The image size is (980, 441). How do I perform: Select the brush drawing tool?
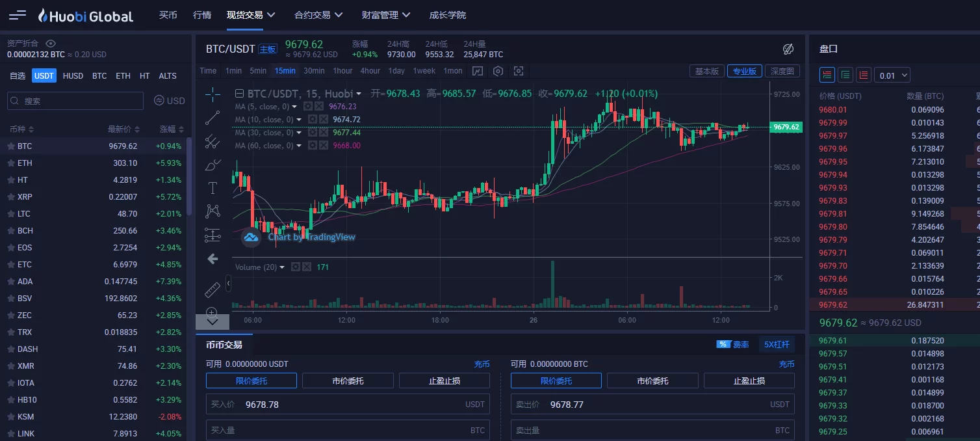click(x=213, y=165)
